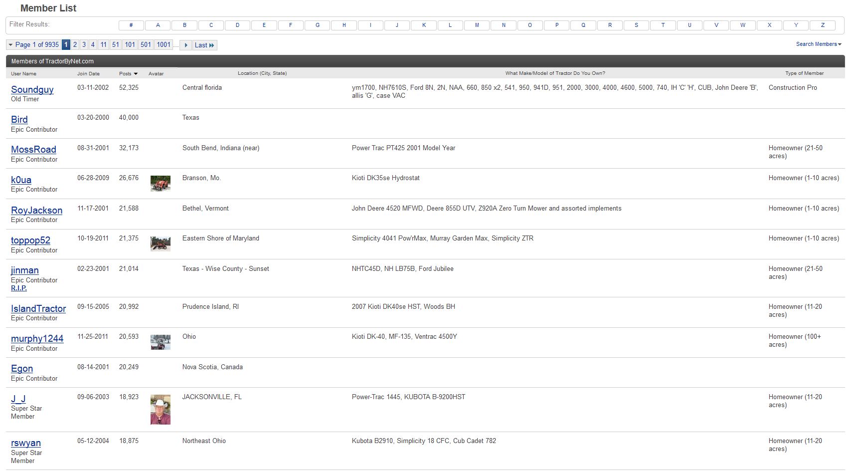Filter member list by letter K

click(424, 25)
